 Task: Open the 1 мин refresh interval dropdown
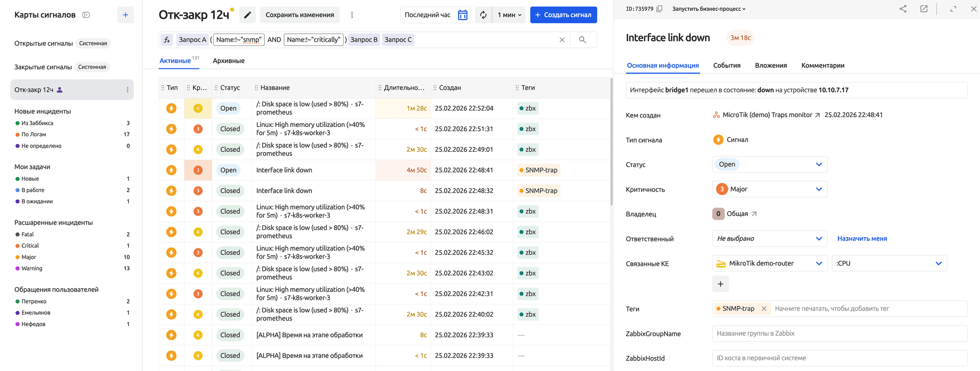509,15
